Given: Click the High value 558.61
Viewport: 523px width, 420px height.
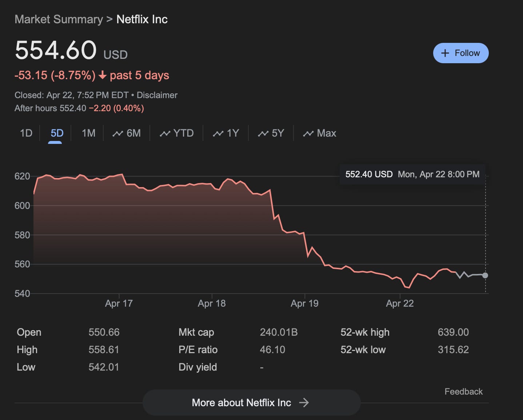Looking at the screenshot, I should point(104,350).
